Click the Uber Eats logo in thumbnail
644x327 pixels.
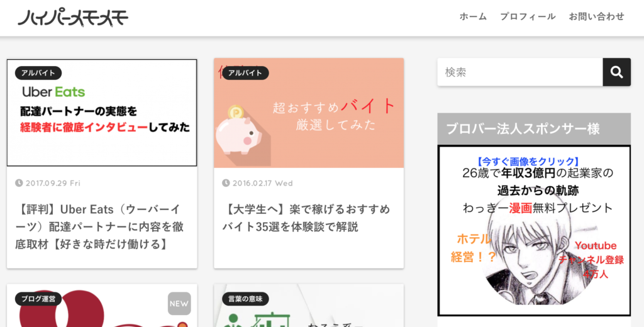click(54, 92)
